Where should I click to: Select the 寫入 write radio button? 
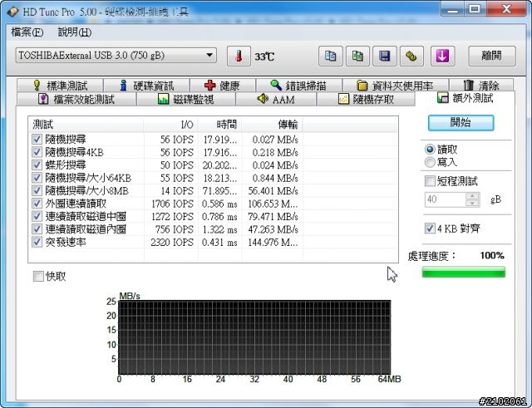(430, 162)
